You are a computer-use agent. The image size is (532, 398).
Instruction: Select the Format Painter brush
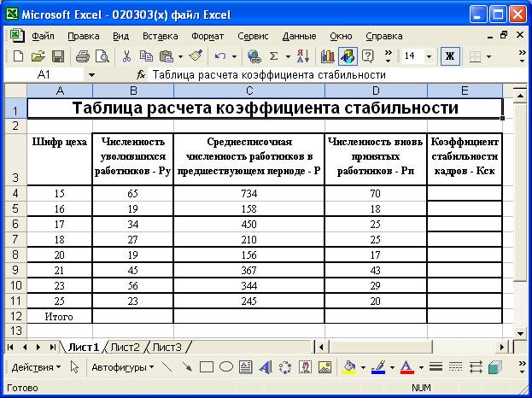196,56
